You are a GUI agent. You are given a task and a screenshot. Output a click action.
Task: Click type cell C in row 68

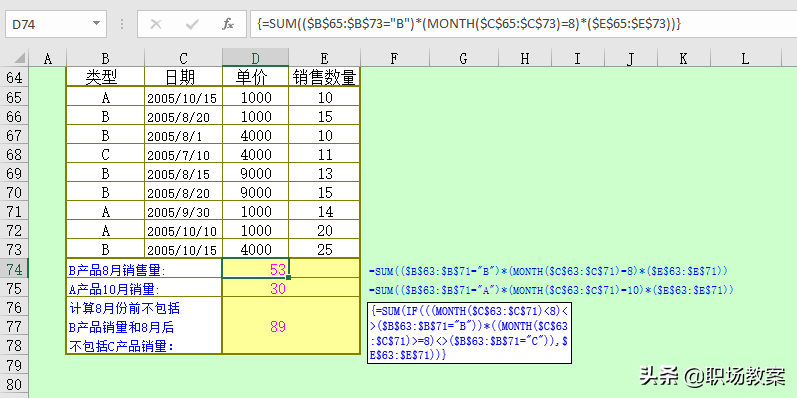(x=105, y=154)
